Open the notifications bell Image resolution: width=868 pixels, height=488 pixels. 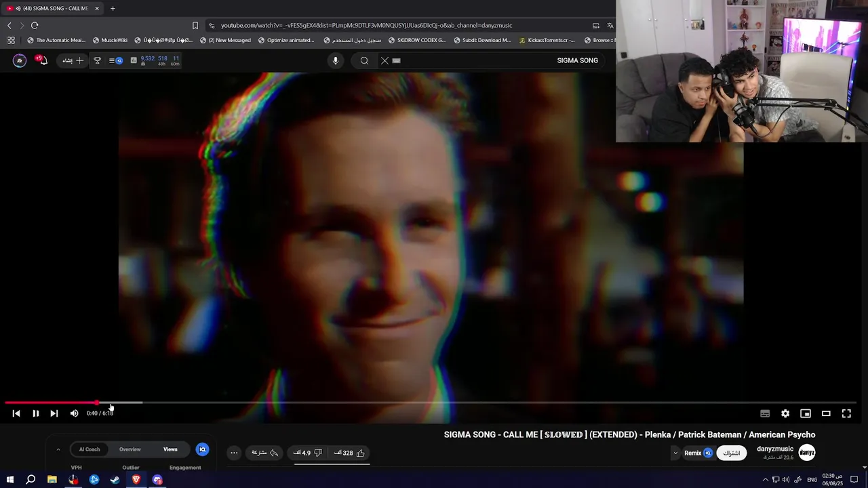pos(42,60)
